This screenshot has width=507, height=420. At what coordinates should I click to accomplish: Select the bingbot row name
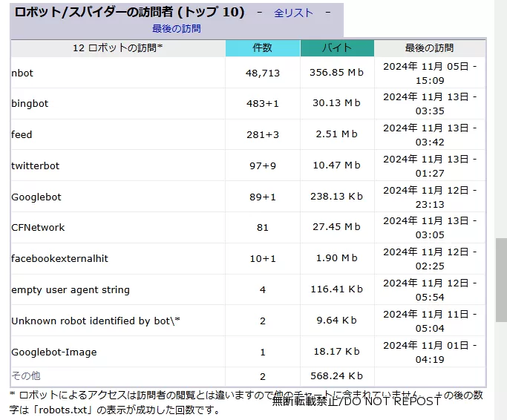[30, 104]
